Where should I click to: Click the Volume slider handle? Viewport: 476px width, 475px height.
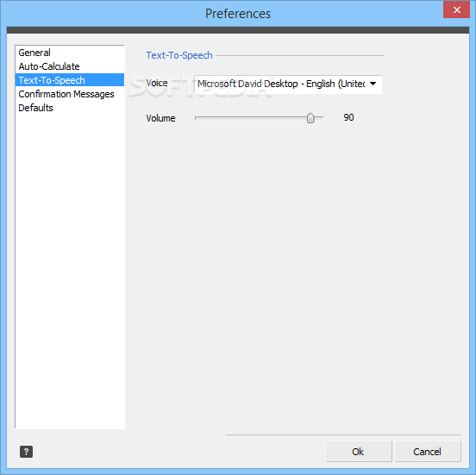310,118
